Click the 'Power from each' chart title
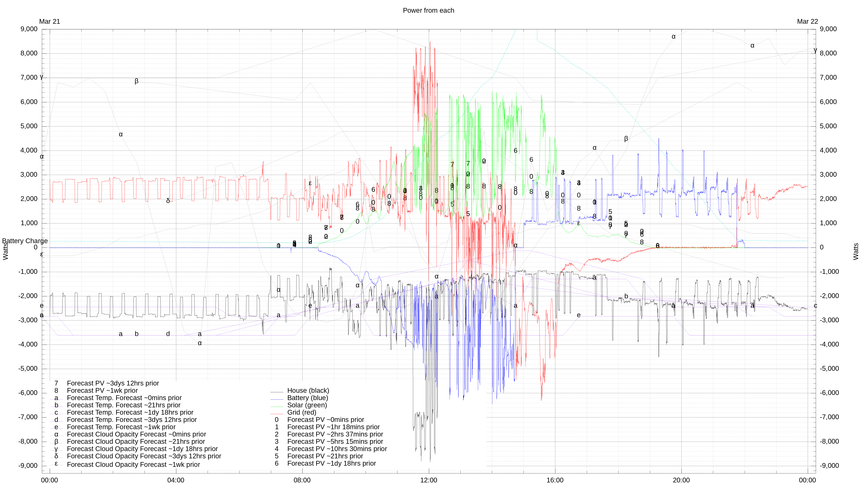 (428, 11)
